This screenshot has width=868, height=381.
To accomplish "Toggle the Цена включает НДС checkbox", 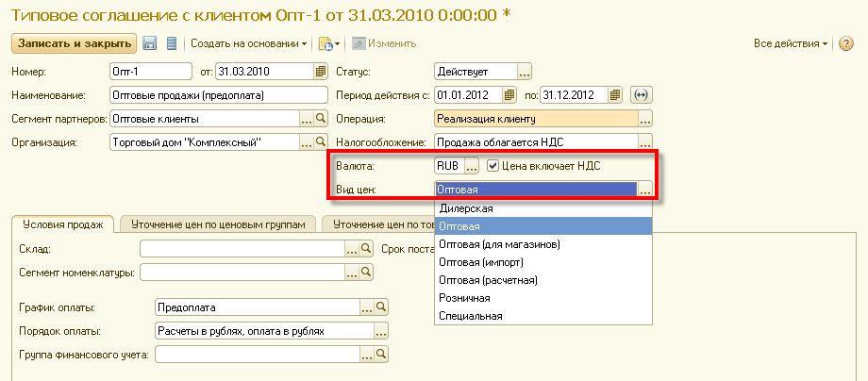I will [x=492, y=166].
